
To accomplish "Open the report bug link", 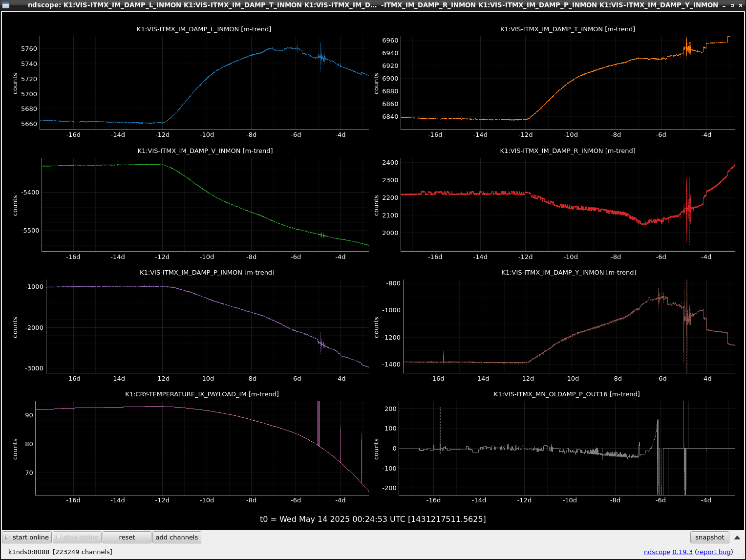I will [714, 552].
